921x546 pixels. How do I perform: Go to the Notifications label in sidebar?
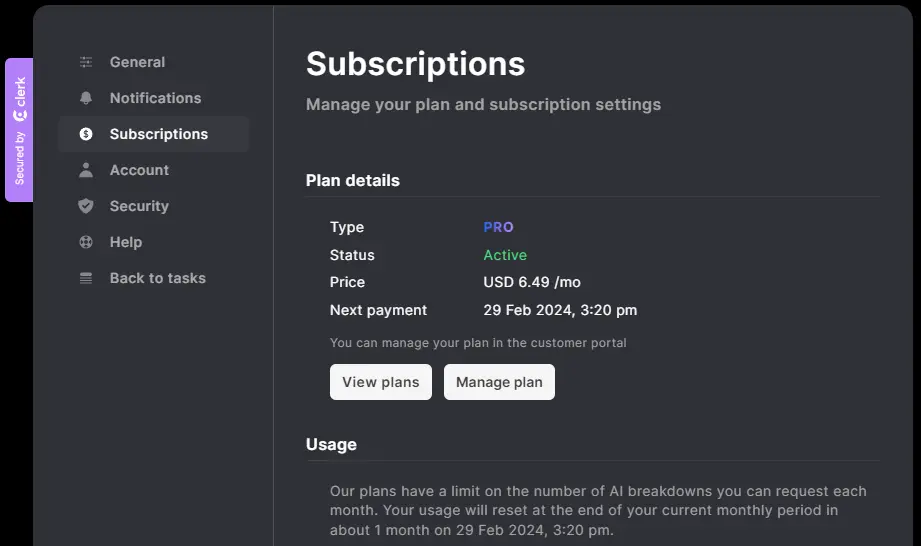pos(155,98)
